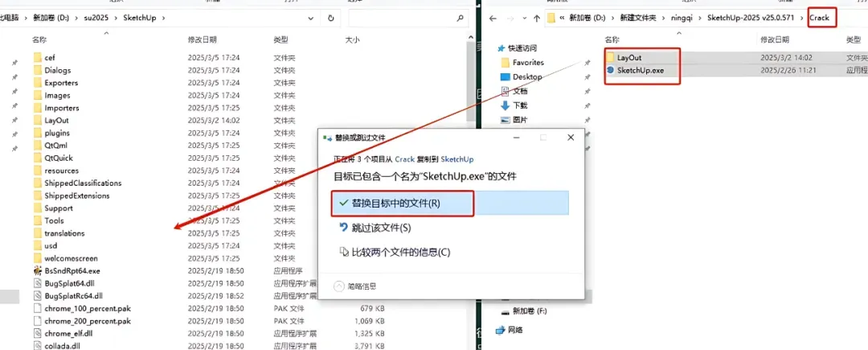Image resolution: width=868 pixels, height=350 pixels.
Task: Click the « overflow chevron in right address bar
Action: pyautogui.click(x=563, y=19)
